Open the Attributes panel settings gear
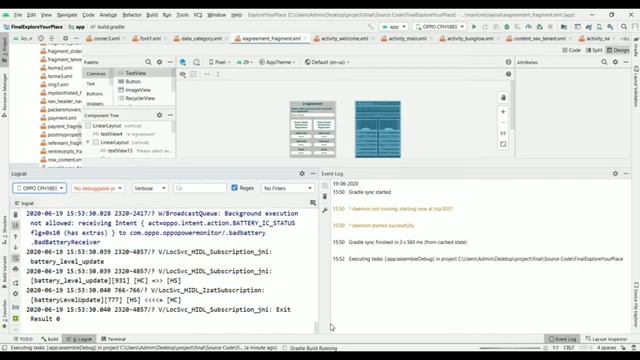This screenshot has width=640, height=360. [616, 62]
